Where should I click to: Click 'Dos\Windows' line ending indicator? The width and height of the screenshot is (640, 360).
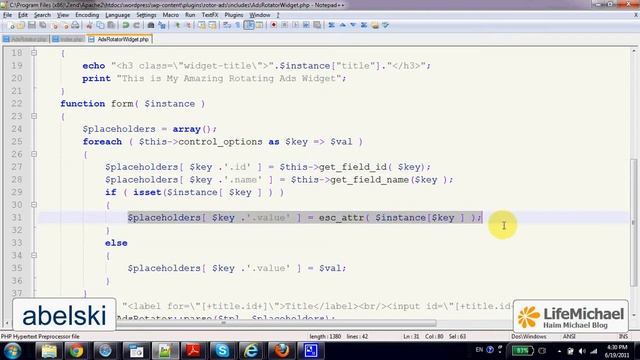(529, 337)
